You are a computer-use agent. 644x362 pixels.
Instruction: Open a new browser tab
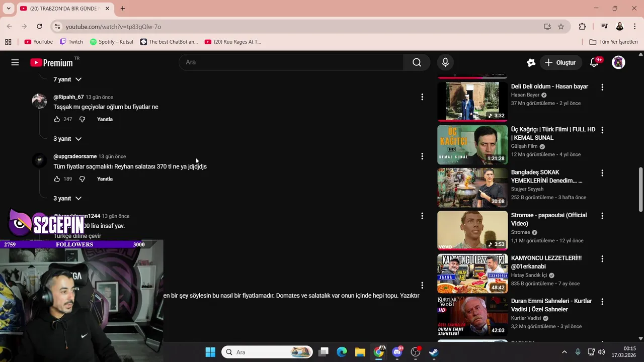[123, 9]
